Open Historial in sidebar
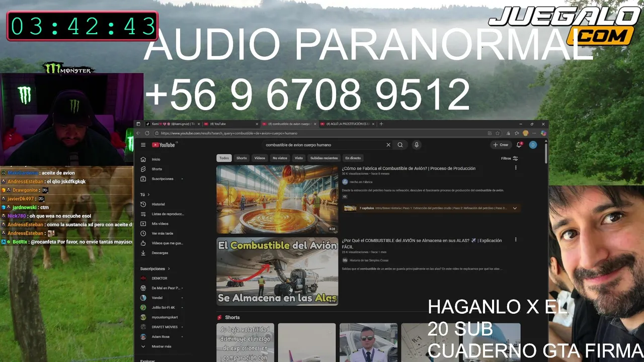644x362 pixels. [158, 204]
